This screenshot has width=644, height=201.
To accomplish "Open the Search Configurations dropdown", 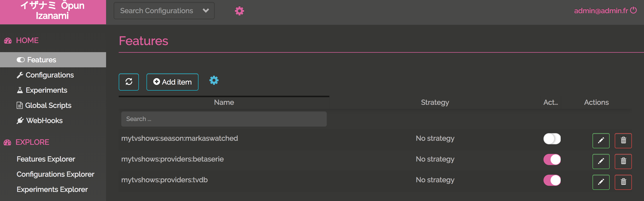I will pyautogui.click(x=164, y=11).
